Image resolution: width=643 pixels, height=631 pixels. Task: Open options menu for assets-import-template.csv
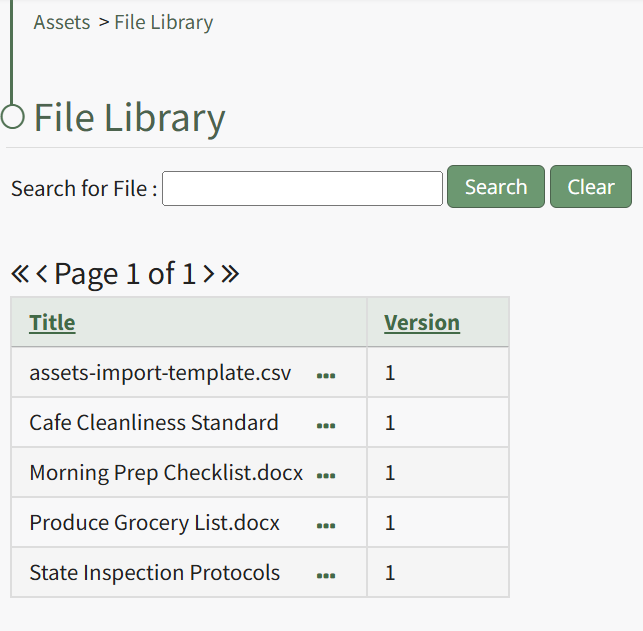tap(326, 376)
